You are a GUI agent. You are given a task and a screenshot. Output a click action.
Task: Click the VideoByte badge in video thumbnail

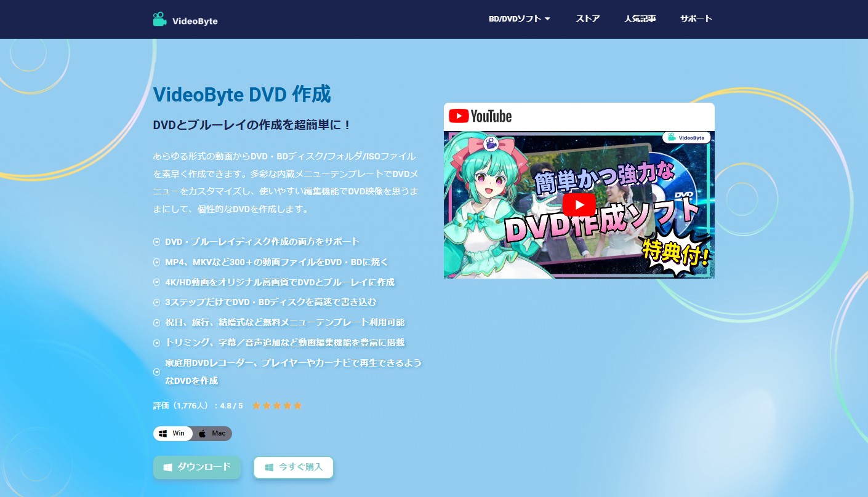pos(686,138)
